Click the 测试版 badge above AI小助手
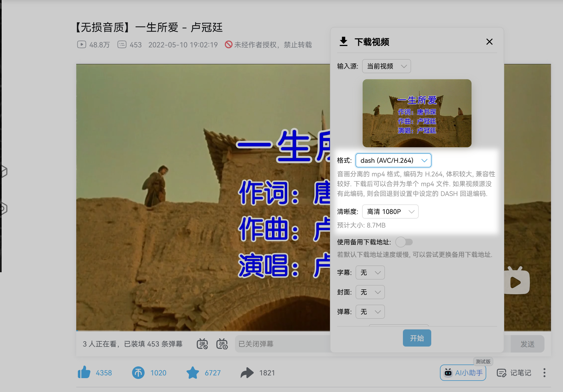Screen dimensions: 563x392 [483, 361]
